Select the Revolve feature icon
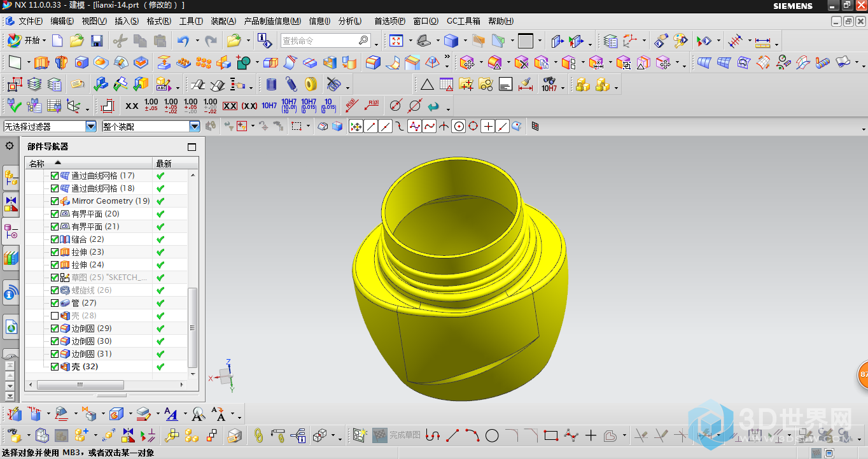868x459 pixels. (61, 63)
